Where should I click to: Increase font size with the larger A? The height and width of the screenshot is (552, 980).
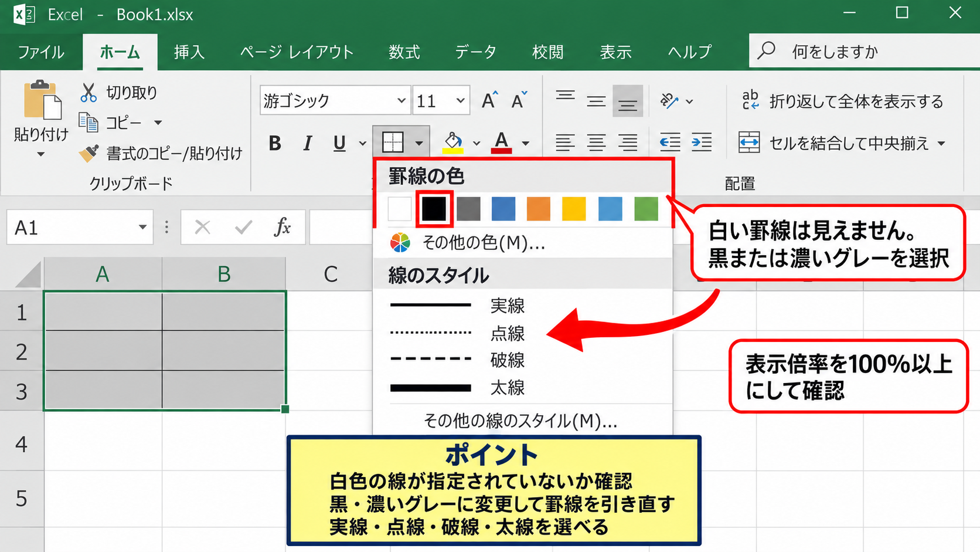point(489,101)
